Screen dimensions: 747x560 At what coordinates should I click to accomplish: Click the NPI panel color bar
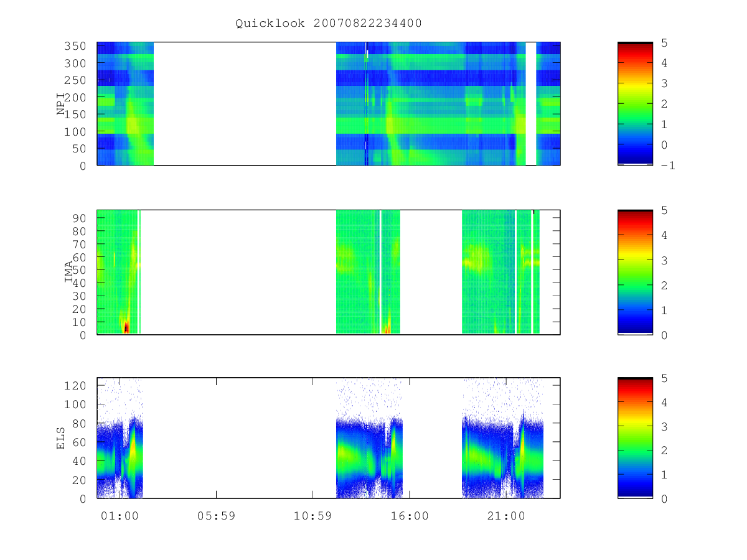point(635,104)
